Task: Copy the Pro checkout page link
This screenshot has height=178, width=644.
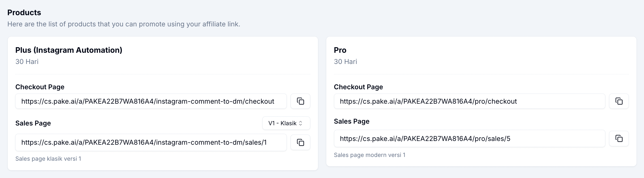Action: pos(619,101)
